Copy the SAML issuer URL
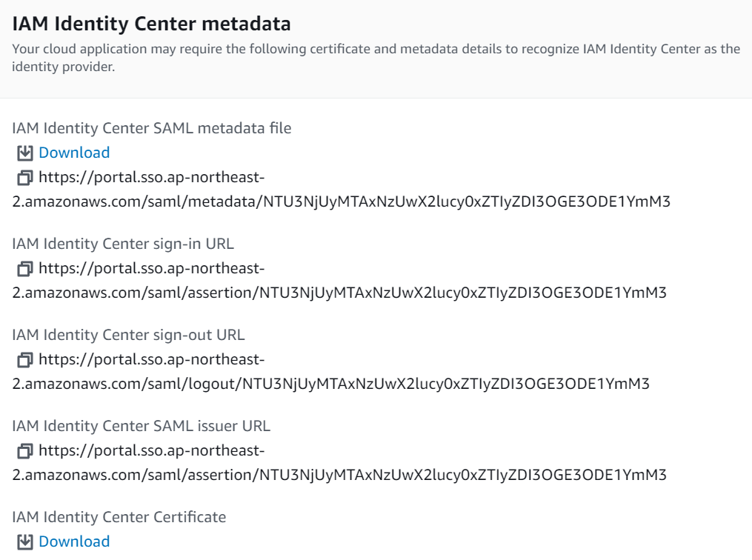Viewport: 752px width, 560px height. pyautogui.click(x=25, y=450)
